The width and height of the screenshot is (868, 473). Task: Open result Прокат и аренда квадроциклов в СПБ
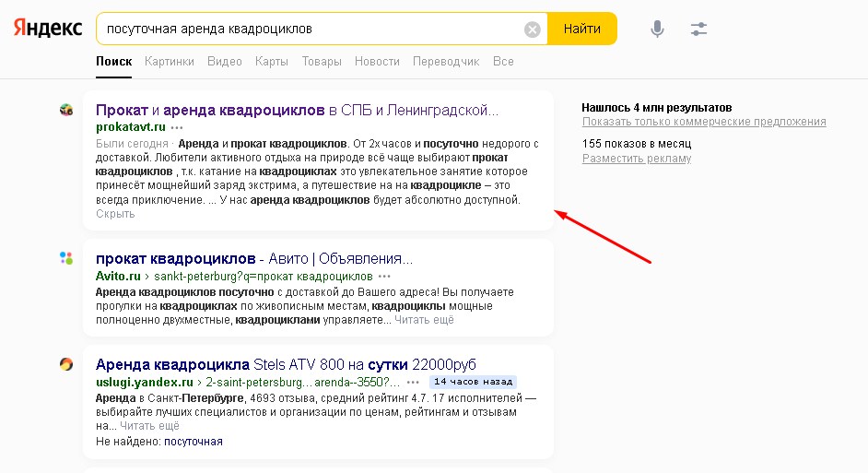(x=298, y=111)
